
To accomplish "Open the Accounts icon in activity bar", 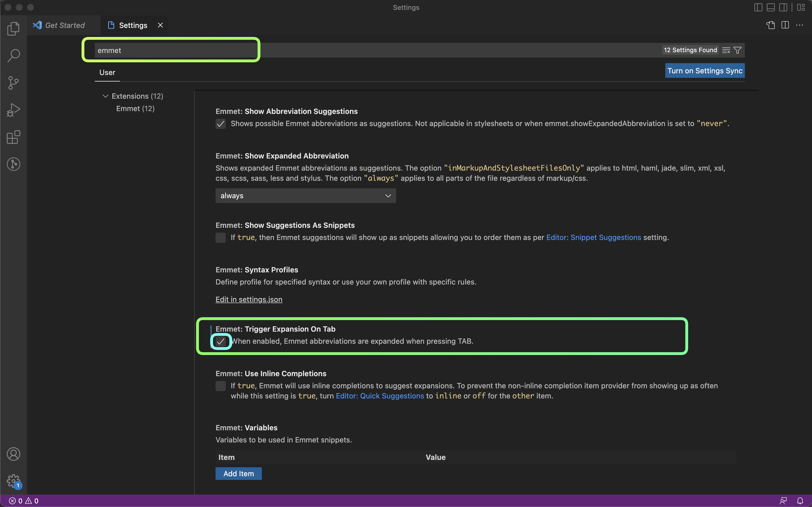I will tap(14, 454).
